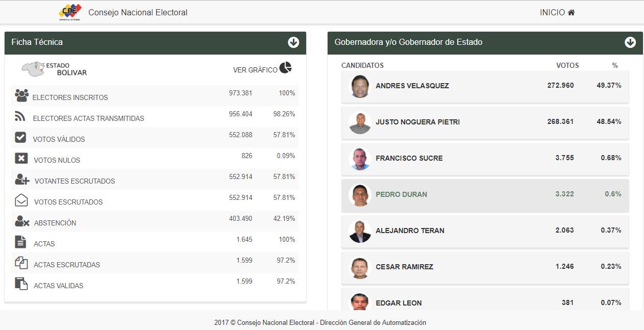644x330 pixels.
Task: Click the Actas Transmitidas signal icon
Action: coord(20,116)
